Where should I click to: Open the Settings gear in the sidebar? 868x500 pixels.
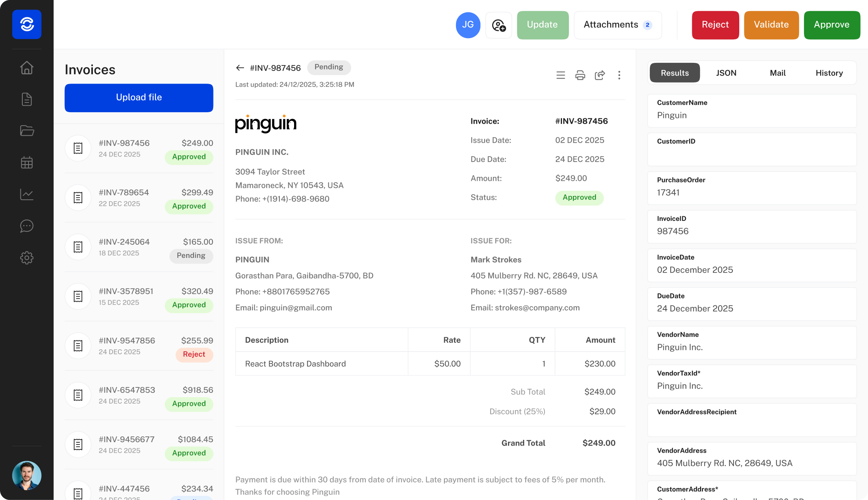tap(27, 258)
